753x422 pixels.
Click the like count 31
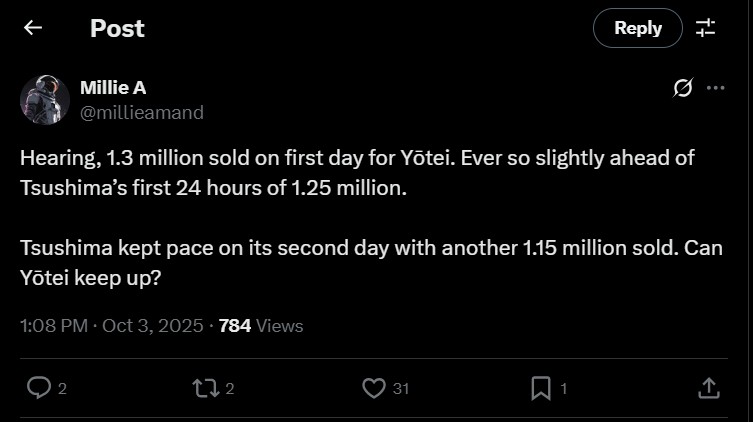[x=400, y=389]
